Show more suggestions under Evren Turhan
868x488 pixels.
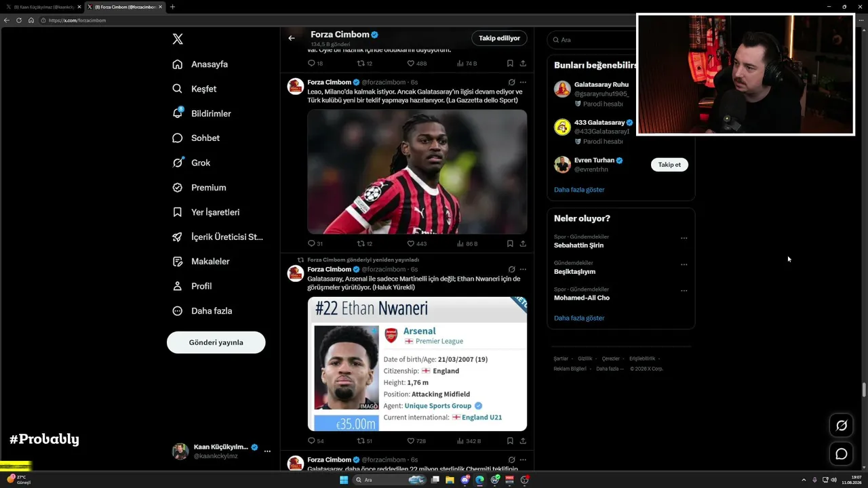click(579, 190)
